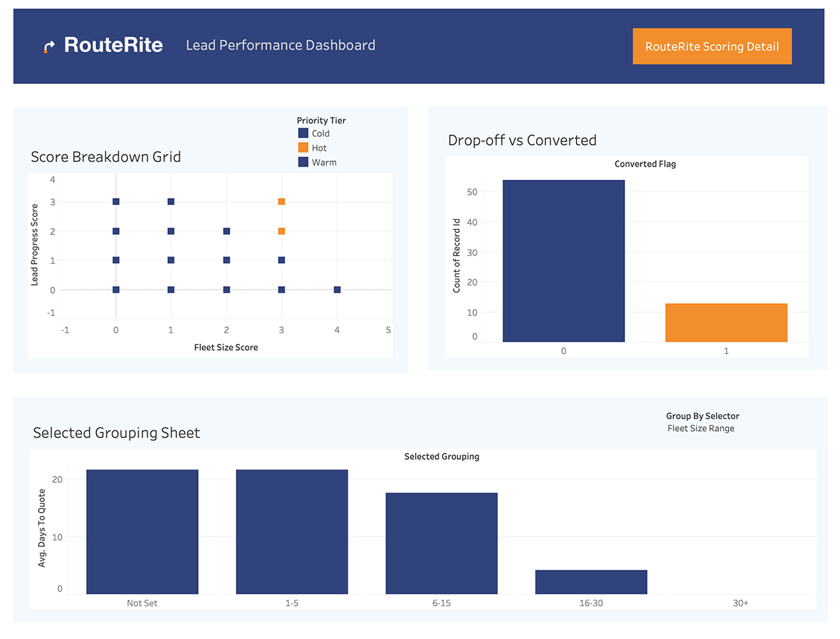Select the 16-30 fleet size bar

591,582
